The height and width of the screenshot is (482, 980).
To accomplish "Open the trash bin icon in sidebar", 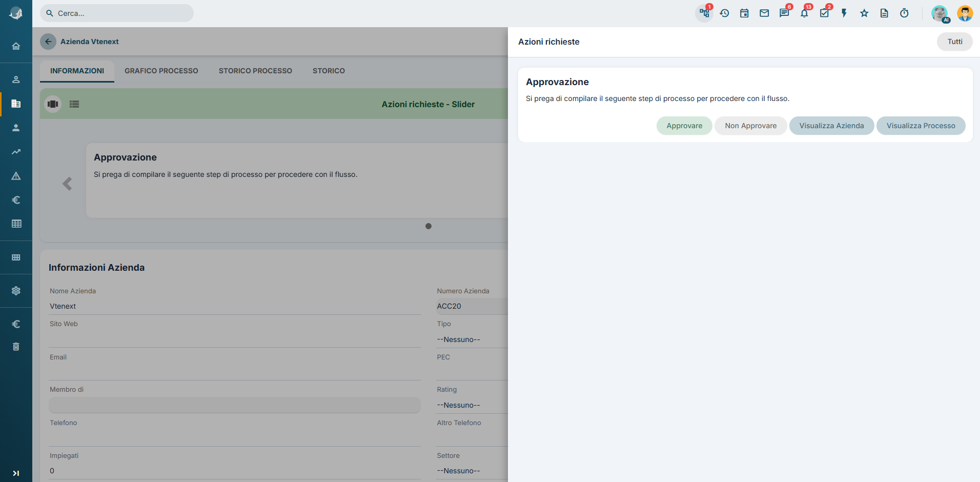I will tap(16, 347).
